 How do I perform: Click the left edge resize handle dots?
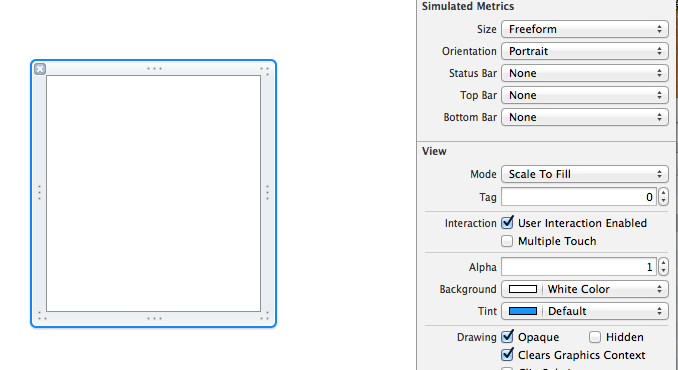(x=39, y=193)
